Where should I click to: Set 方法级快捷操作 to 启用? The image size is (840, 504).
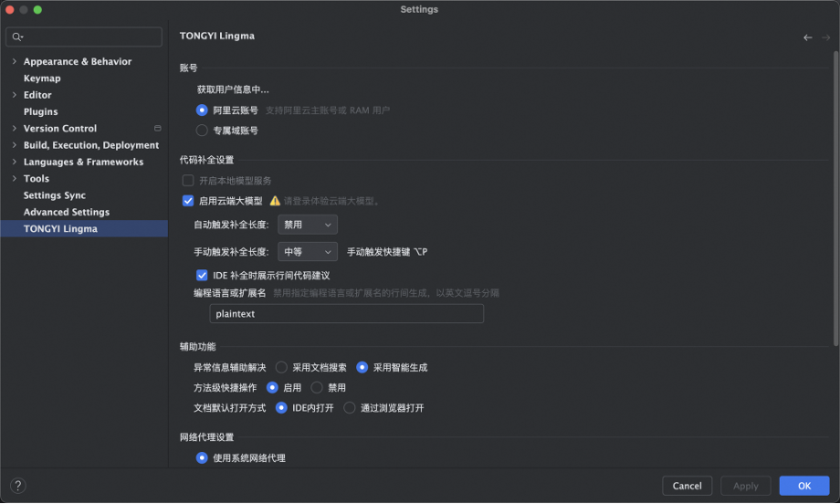(272, 388)
